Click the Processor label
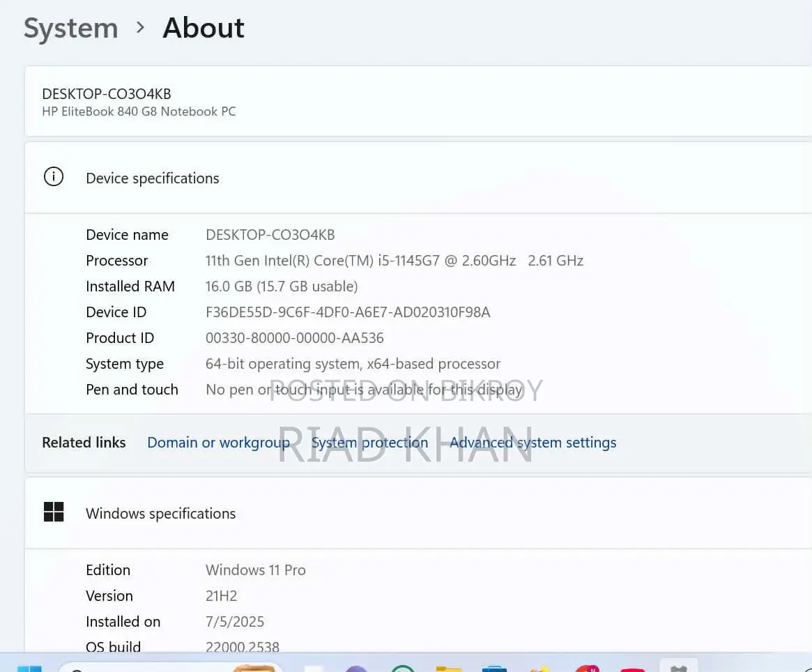Viewport: 812px width, 672px height. 117,261
